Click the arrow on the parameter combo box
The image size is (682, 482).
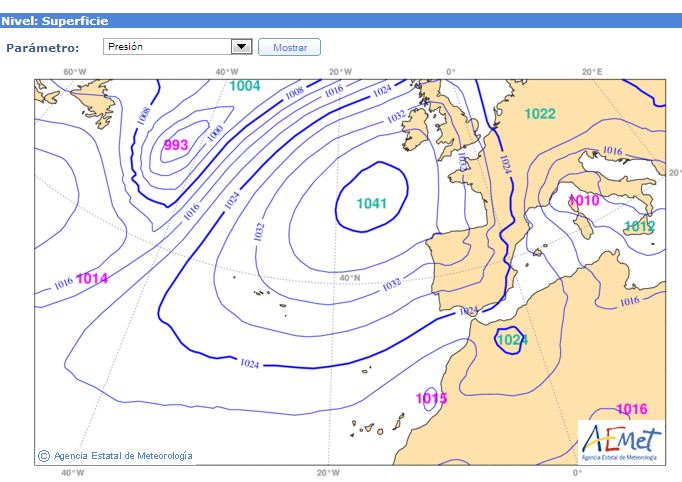240,47
